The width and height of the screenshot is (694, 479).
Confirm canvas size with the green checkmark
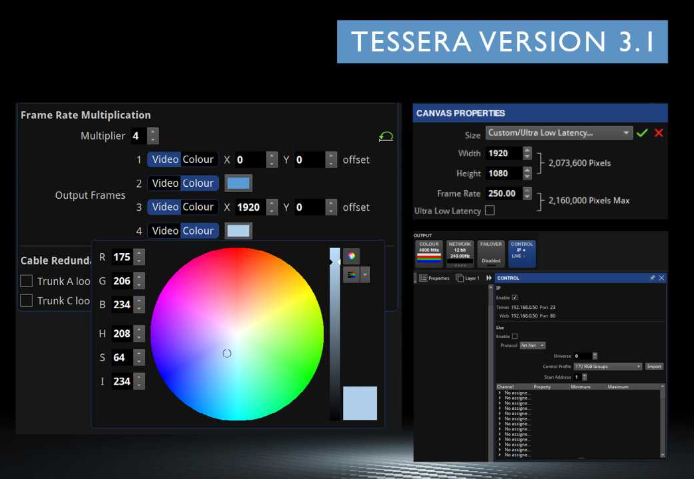click(642, 133)
